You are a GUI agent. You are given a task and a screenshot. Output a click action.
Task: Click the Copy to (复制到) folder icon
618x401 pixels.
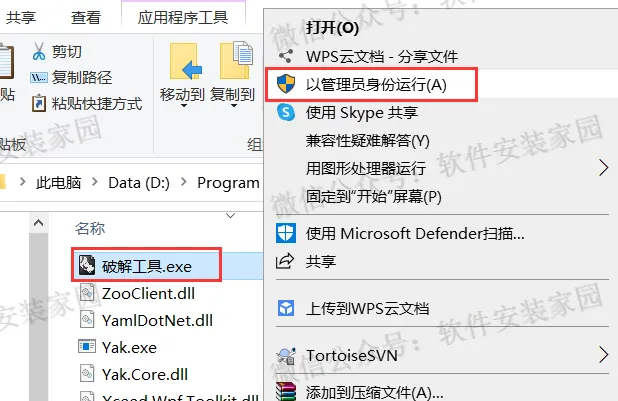point(236,60)
